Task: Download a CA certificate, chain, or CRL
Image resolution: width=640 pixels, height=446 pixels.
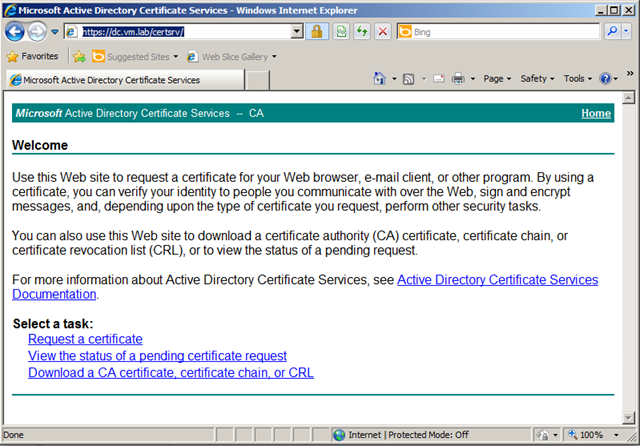Action: pos(171,373)
